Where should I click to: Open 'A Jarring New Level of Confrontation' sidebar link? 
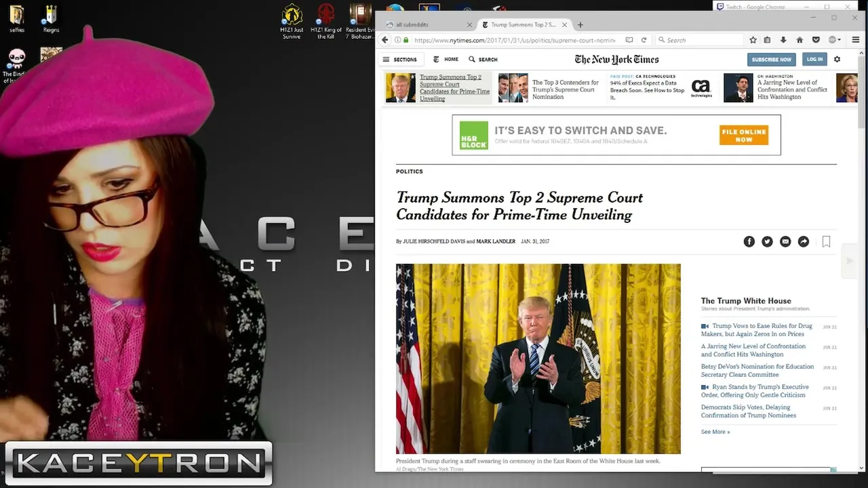tap(753, 350)
